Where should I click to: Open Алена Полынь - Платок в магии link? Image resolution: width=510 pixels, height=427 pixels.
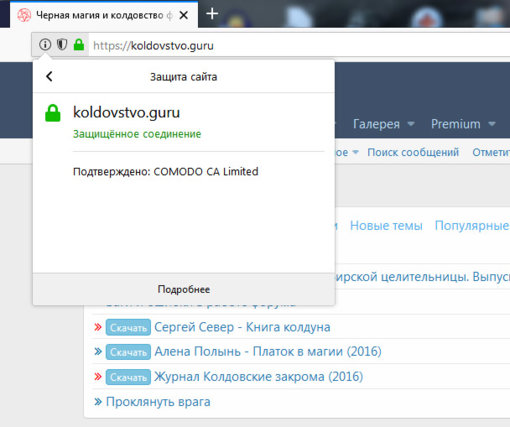(x=268, y=351)
